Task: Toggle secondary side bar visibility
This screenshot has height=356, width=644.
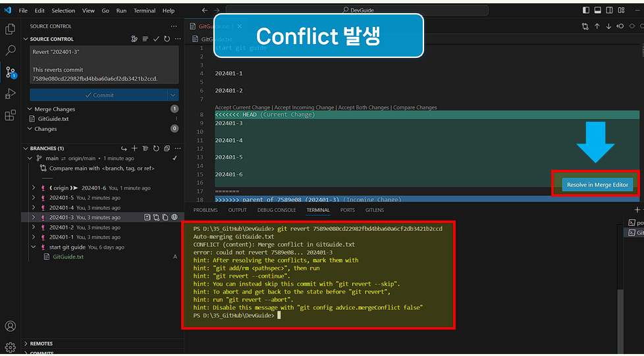Action: point(610,11)
